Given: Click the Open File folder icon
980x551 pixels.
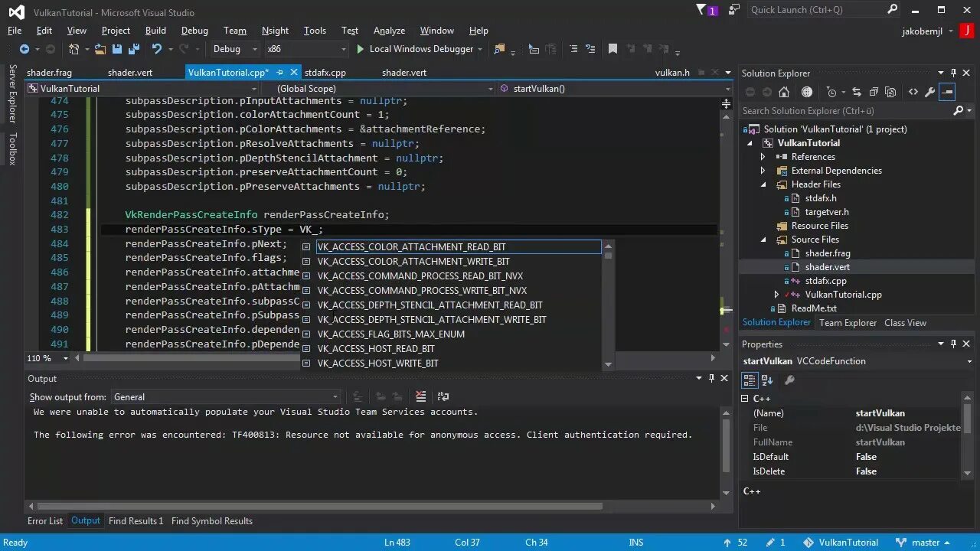Looking at the screenshot, I should click(100, 49).
